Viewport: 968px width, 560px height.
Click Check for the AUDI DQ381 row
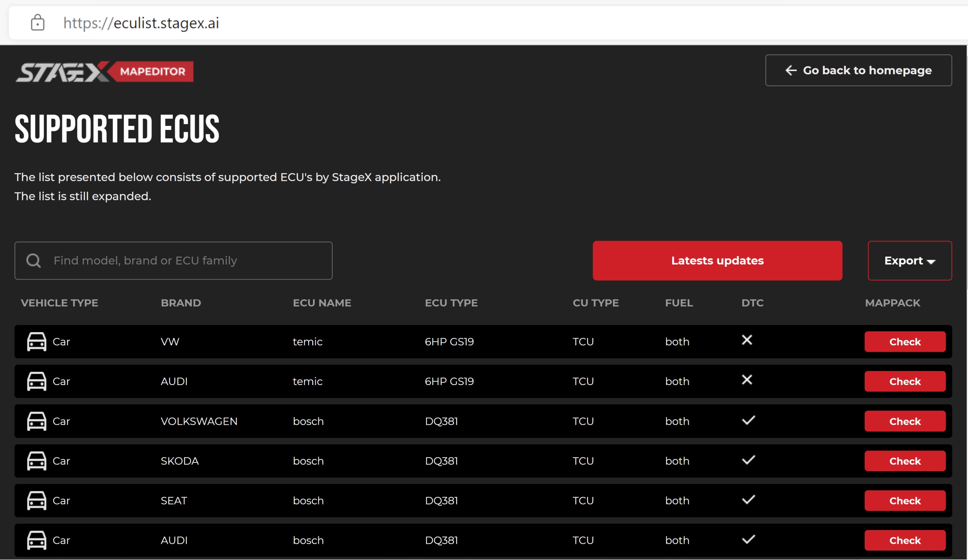(904, 540)
